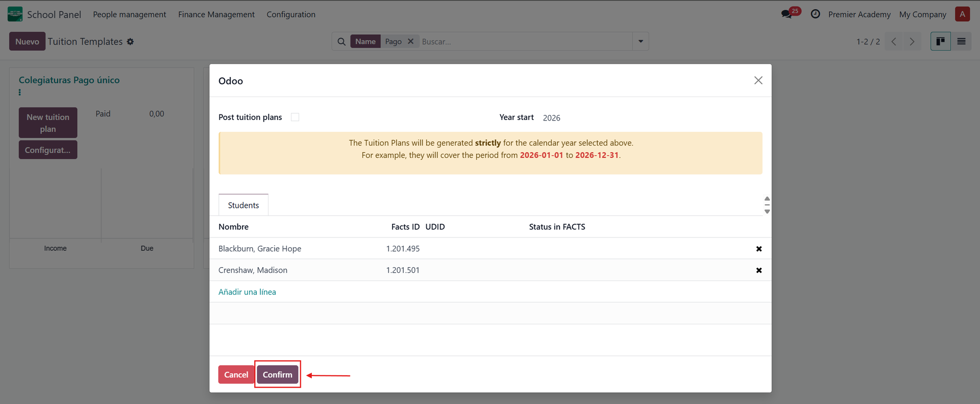Close the Odoo dialog
This screenshot has width=980, height=404.
tap(758, 80)
